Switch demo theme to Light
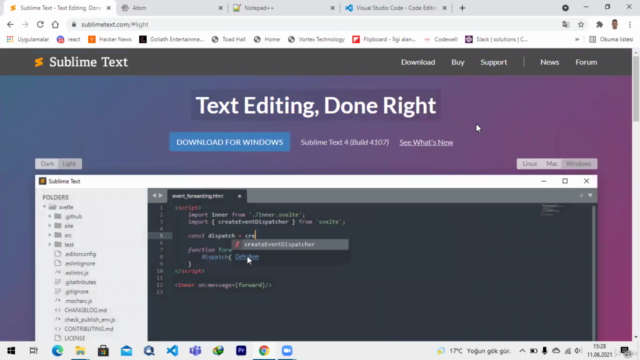This screenshot has height=360, width=640. click(69, 164)
